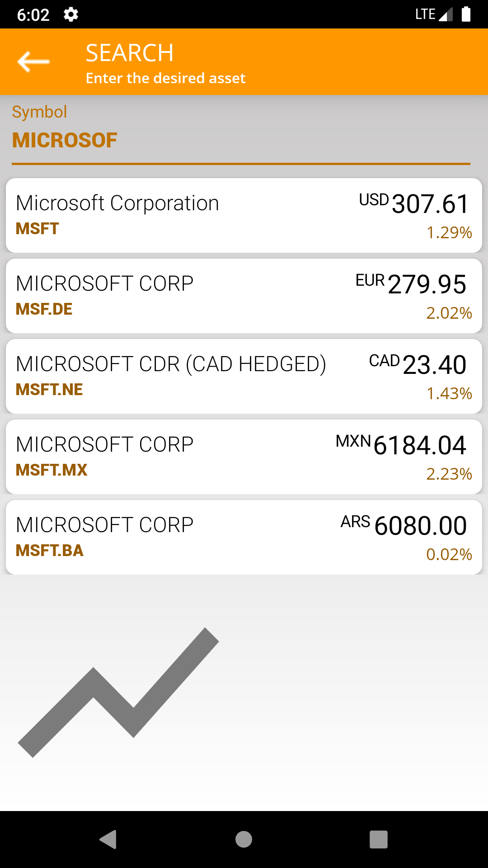
Task: Tap the grey trend line chart graphic
Action: [118, 692]
